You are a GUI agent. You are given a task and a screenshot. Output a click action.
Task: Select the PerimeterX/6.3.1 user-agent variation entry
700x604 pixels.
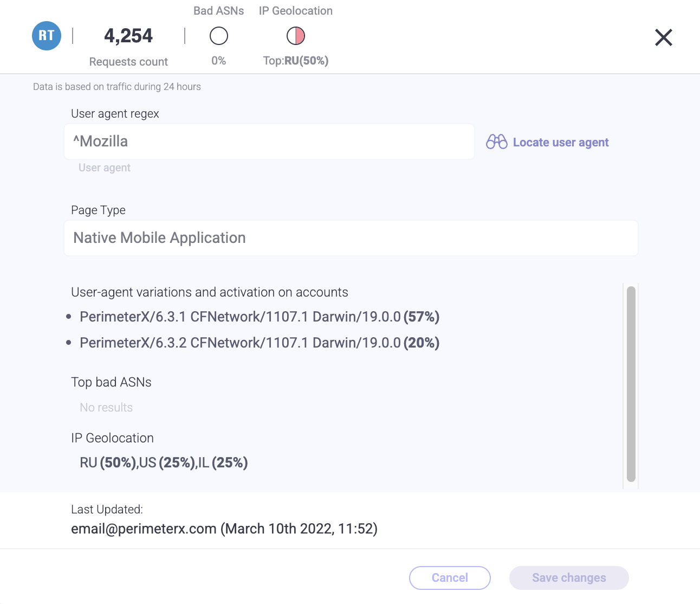click(259, 317)
